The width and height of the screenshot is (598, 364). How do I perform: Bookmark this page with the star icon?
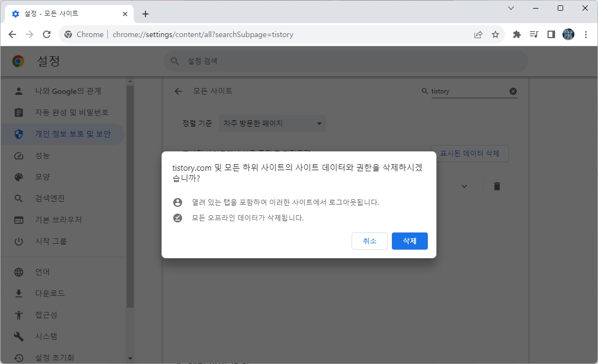(x=495, y=34)
